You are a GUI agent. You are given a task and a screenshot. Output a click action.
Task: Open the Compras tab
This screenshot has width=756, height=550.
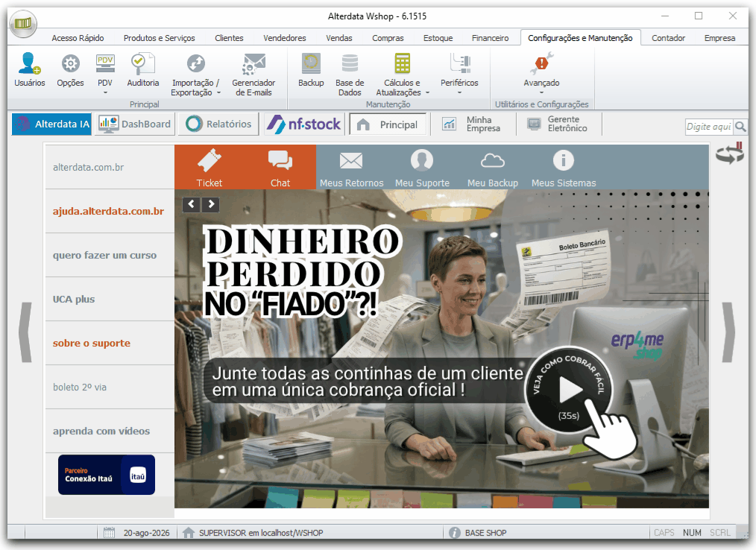388,38
